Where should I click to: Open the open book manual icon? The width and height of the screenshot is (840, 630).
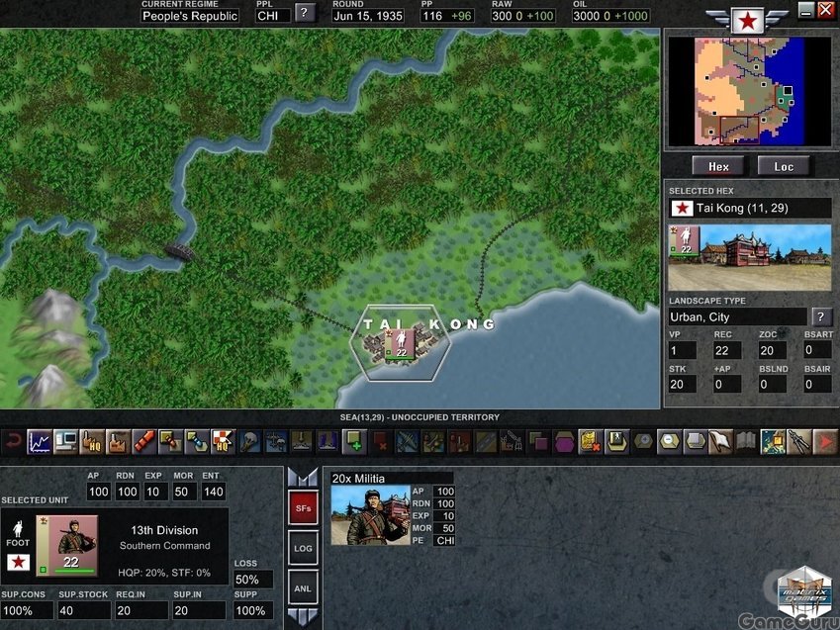pos(748,442)
